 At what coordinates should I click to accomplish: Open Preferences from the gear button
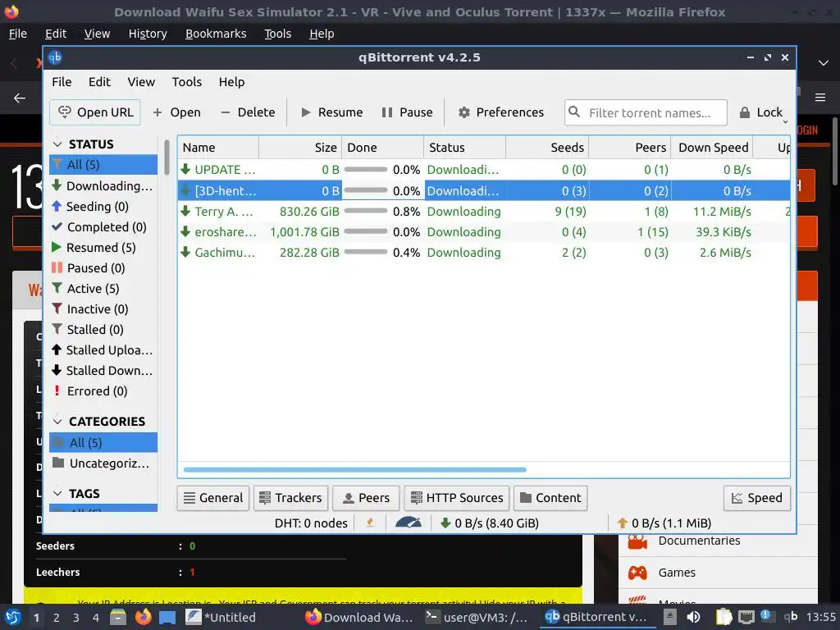pos(501,112)
